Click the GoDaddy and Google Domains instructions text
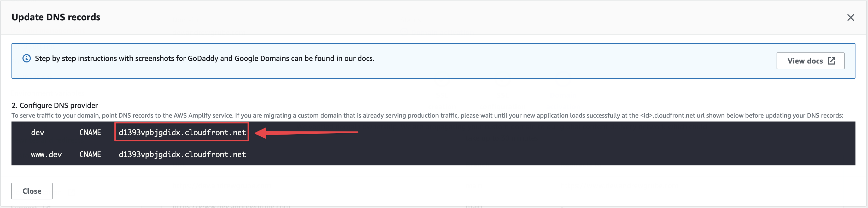868x208 pixels. click(x=204, y=58)
